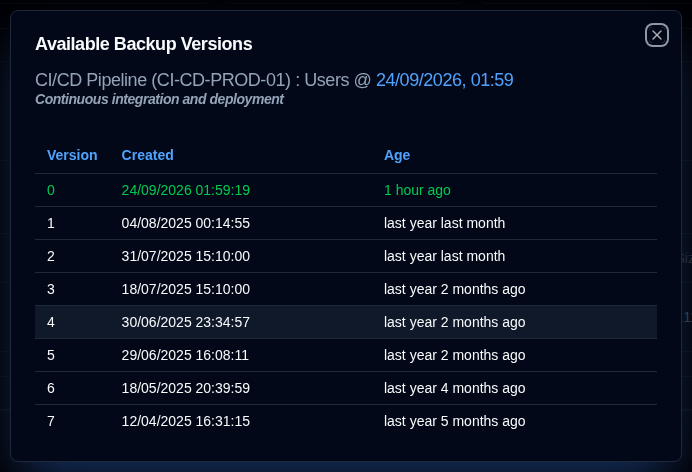Select the 12/04/2025 16:31:15 backup
Screen dimensions: 692x472
[x=186, y=422]
